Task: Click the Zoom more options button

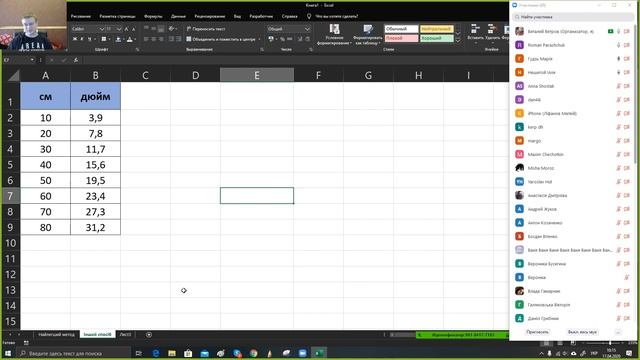Action: [618, 332]
